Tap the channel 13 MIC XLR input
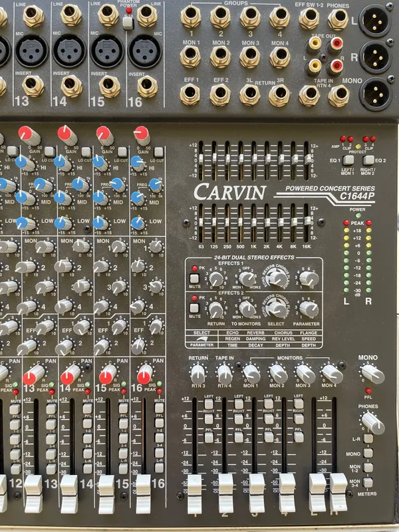399x532 pixels. (31, 51)
